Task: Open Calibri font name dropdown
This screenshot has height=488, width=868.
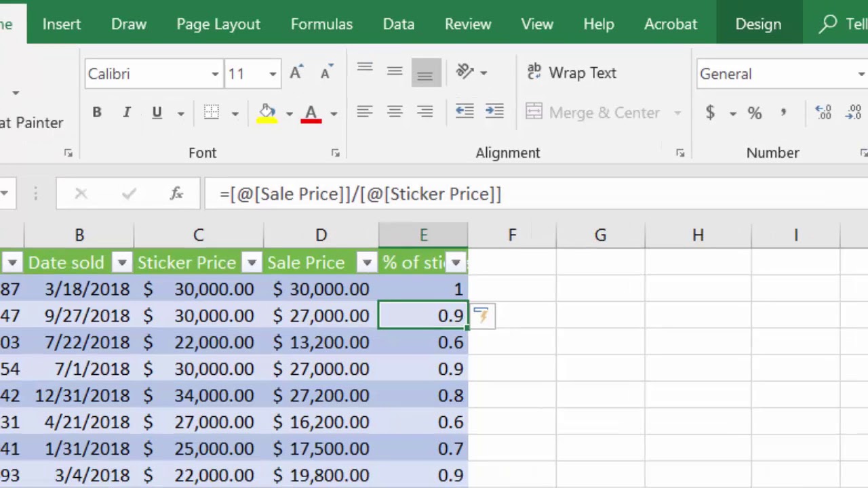Action: 215,74
